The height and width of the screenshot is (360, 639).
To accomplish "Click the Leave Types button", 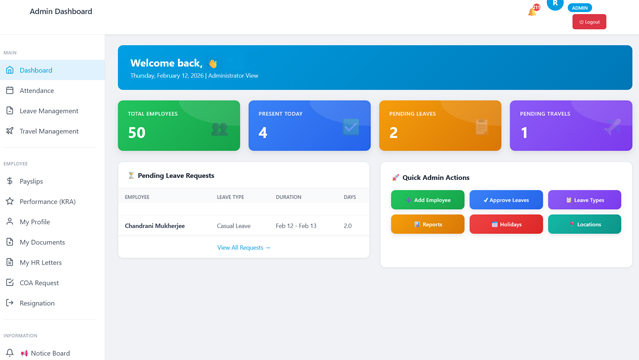I will point(584,200).
